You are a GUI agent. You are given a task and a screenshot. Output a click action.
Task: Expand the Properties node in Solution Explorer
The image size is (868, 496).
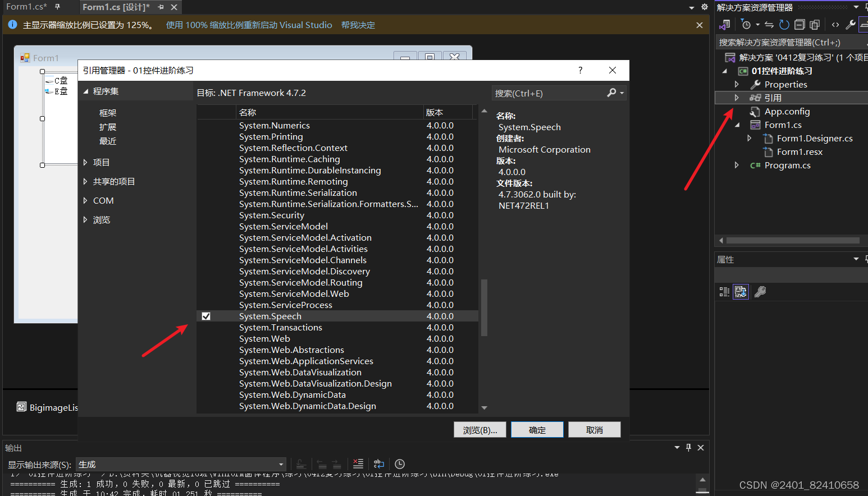click(737, 84)
